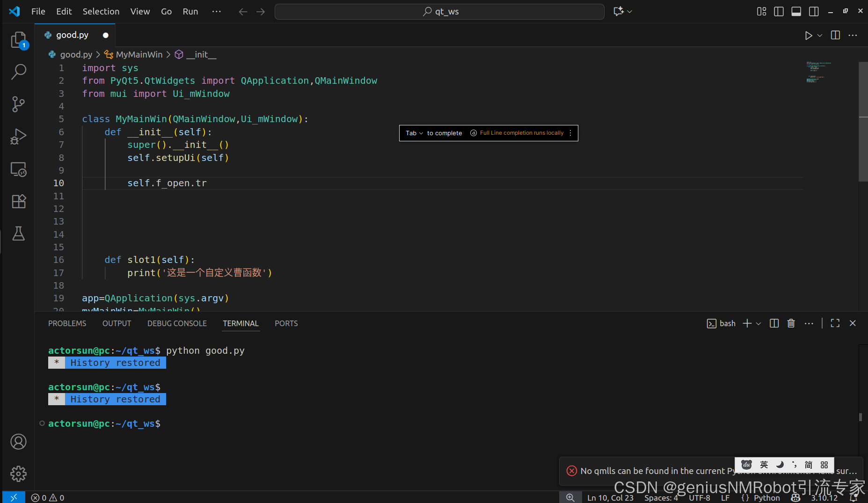This screenshot has height=503, width=868.
Task: Open the Run menu
Action: click(190, 11)
